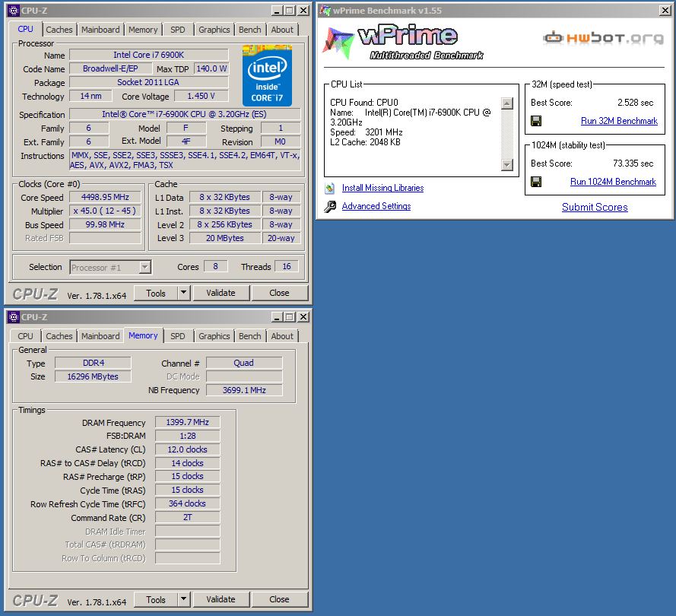Maximize the bottom CPU-Z window

pyautogui.click(x=290, y=317)
